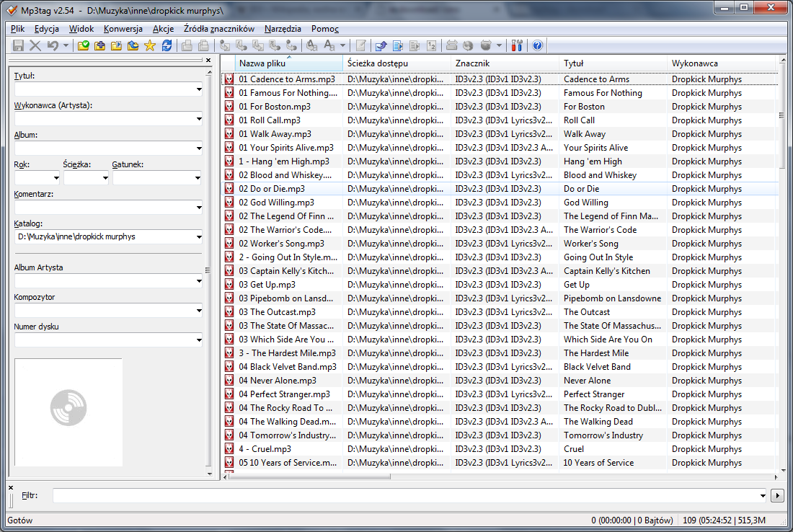Open favorite directory via star icon
Image resolution: width=793 pixels, height=532 pixels.
coord(150,45)
